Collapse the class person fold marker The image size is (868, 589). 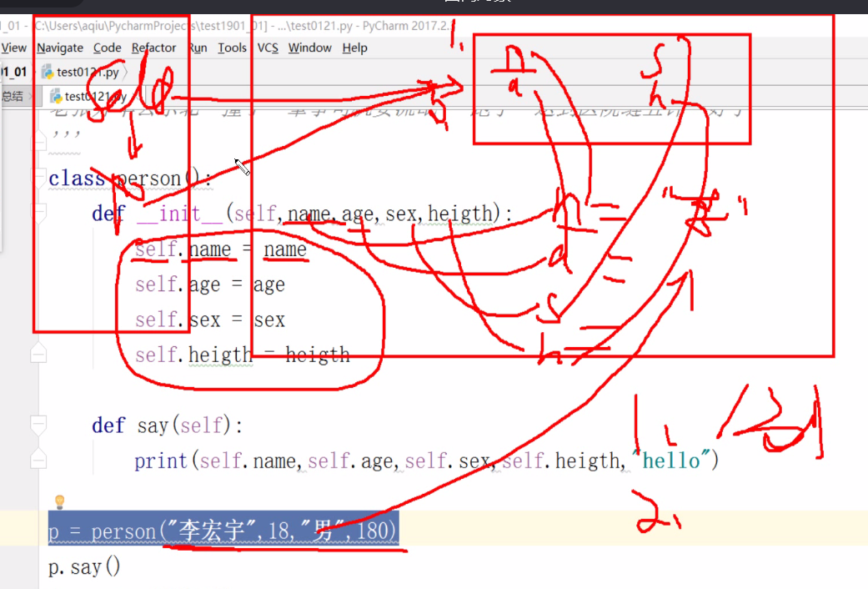(x=38, y=178)
